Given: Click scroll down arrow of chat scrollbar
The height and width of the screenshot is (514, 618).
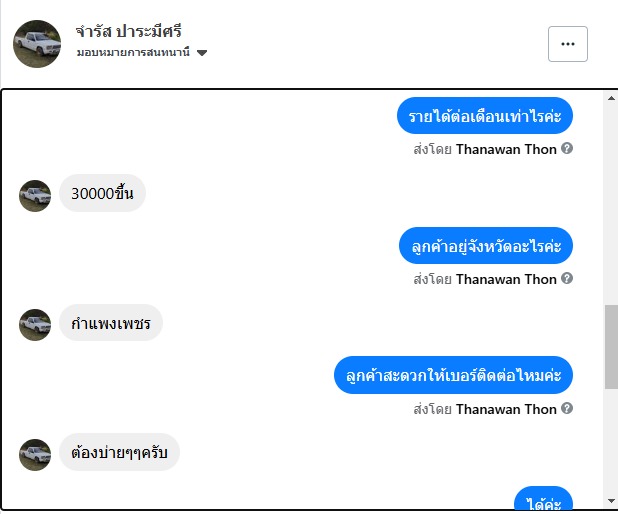Looking at the screenshot, I should pos(611,501).
